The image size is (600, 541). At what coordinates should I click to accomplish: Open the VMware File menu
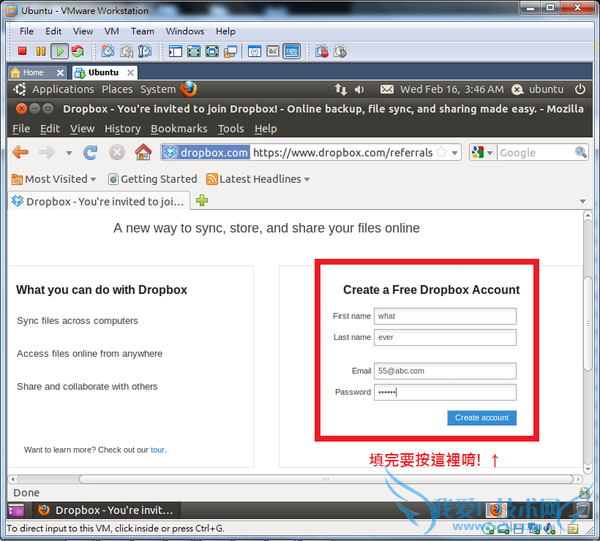tap(26, 31)
